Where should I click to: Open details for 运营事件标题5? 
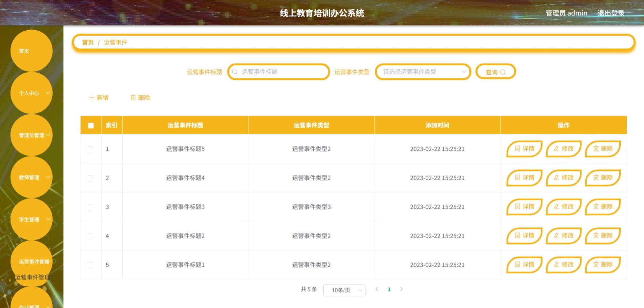(524, 149)
